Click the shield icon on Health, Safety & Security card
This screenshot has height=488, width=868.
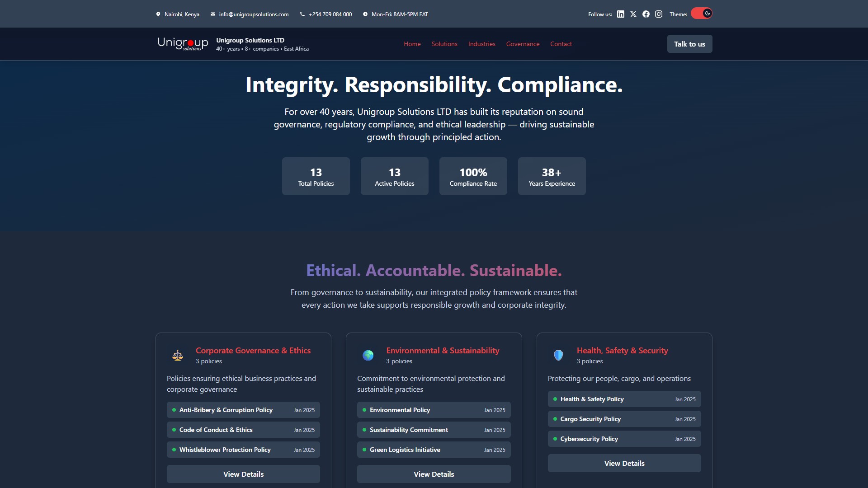558,356
